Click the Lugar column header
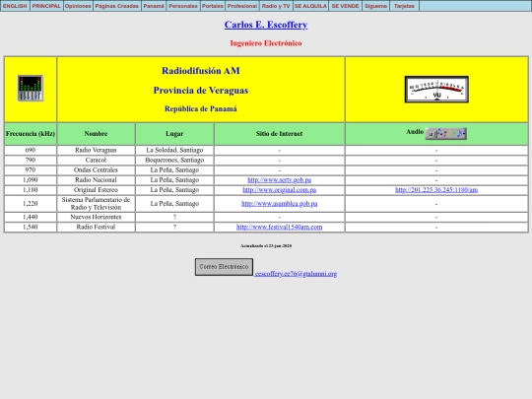532x399 pixels. 174,134
